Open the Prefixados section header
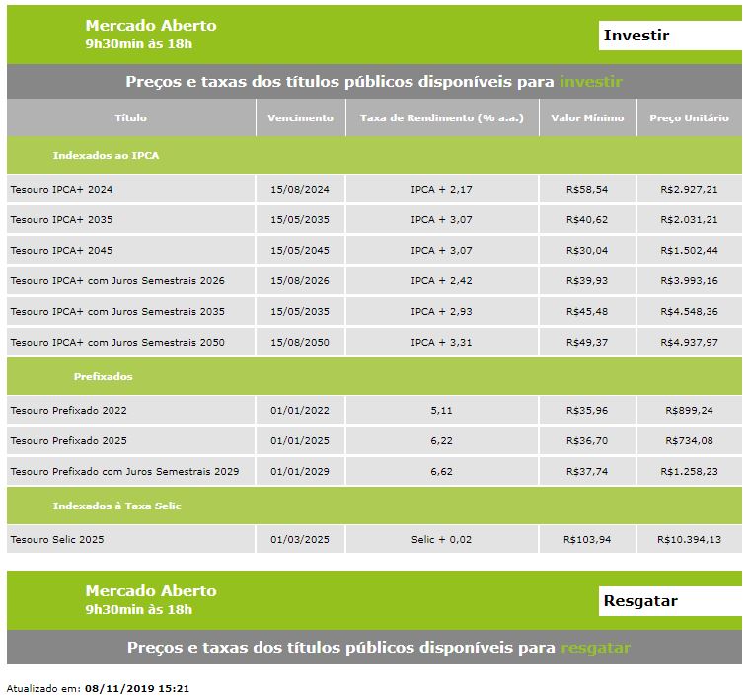This screenshot has height=700, width=748. pyautogui.click(x=103, y=377)
